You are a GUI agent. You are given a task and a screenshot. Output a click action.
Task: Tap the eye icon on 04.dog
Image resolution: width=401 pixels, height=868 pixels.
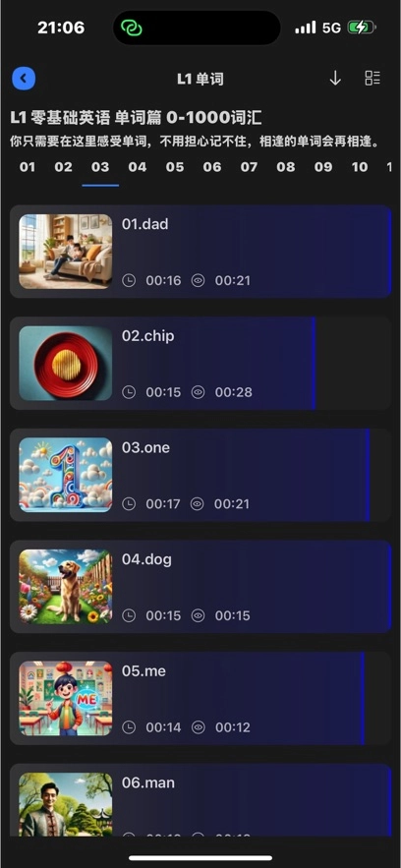(198, 615)
